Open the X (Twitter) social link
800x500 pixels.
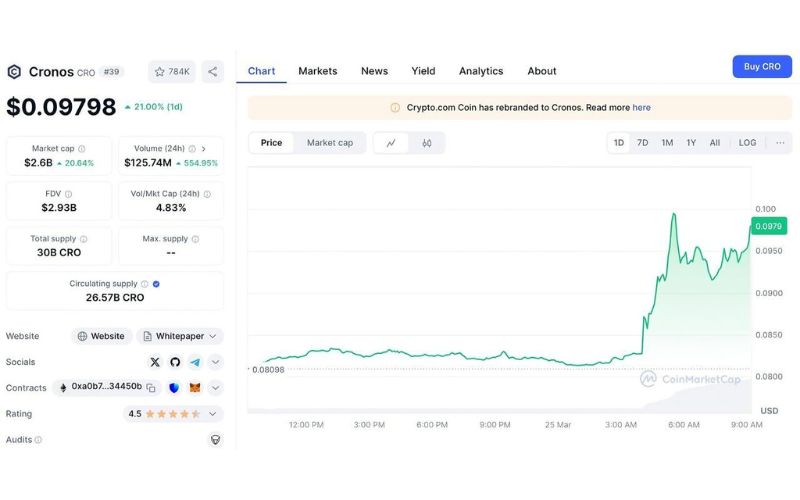(x=155, y=362)
